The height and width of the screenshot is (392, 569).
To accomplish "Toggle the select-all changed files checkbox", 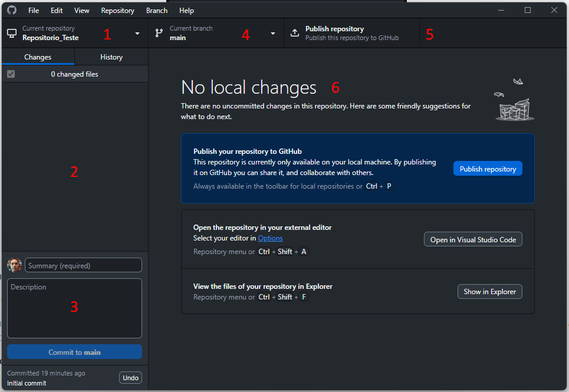I will 11,74.
